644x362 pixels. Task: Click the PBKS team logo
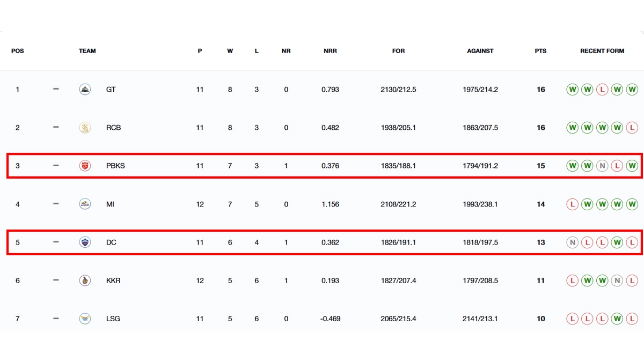pos(85,166)
